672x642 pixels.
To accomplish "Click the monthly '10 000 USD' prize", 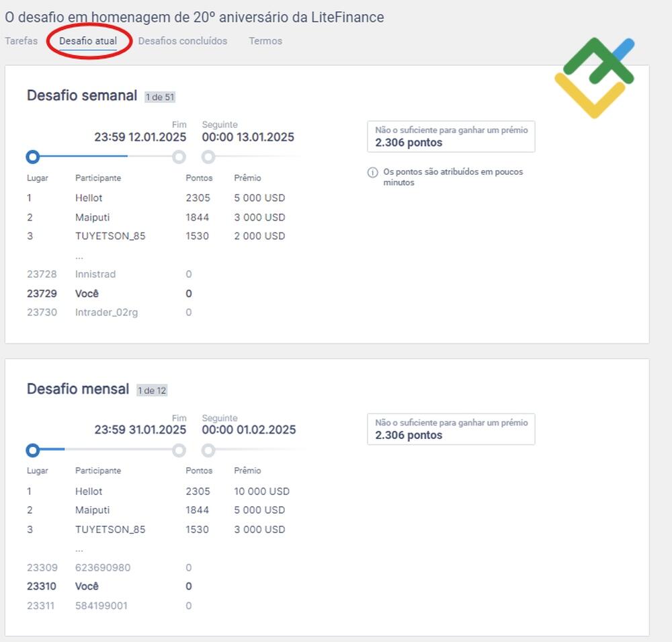I will click(261, 491).
